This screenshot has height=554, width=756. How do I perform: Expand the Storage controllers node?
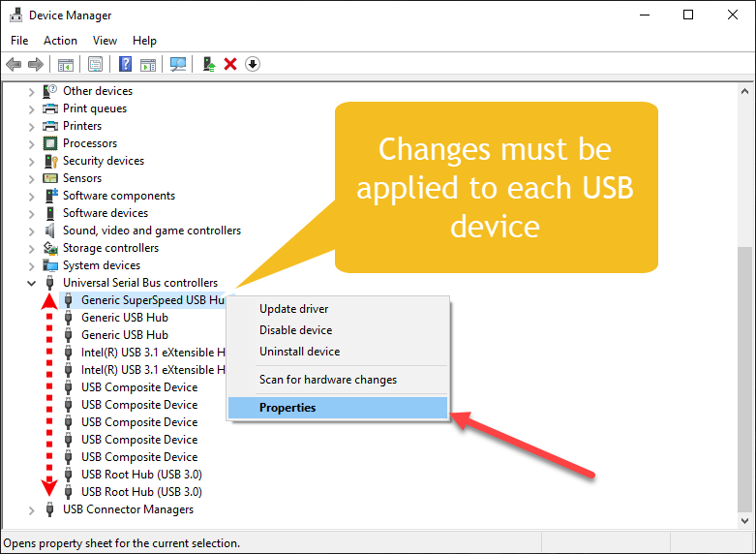tap(31, 249)
